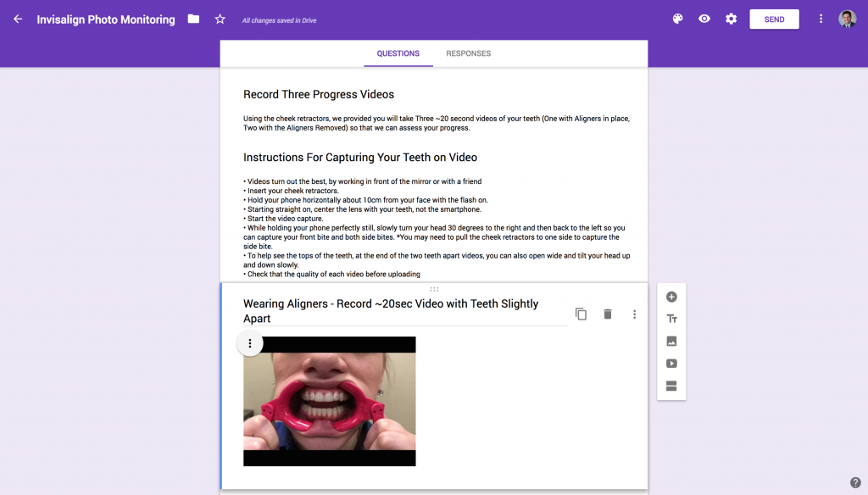The width and height of the screenshot is (868, 495).
Task: Add title and description from side toolbar
Action: click(x=671, y=319)
